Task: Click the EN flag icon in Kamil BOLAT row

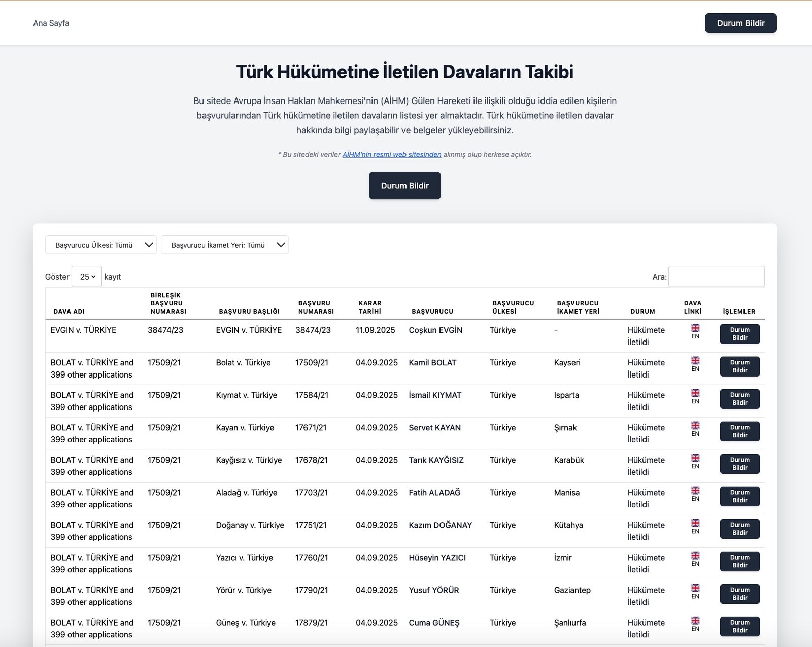Action: (x=695, y=364)
